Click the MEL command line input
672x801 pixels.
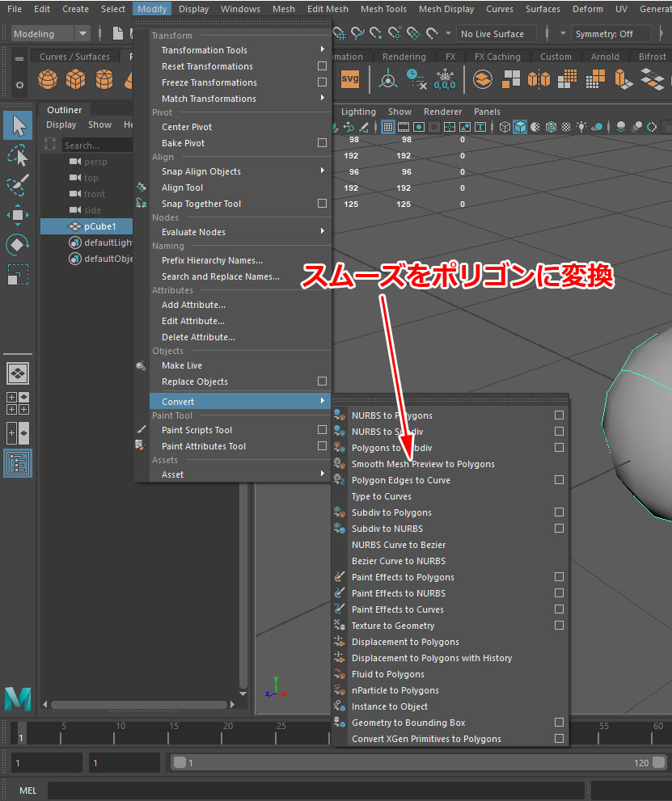[x=316, y=790]
